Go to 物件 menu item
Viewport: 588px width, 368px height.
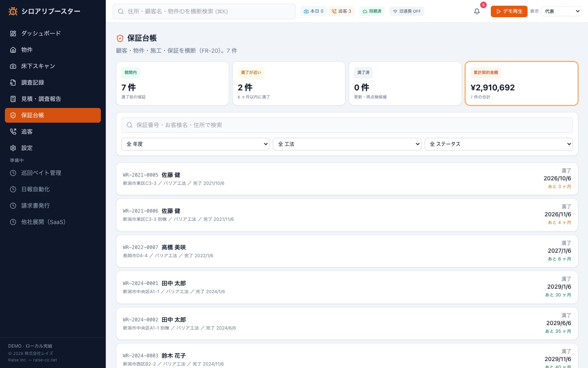53,50
